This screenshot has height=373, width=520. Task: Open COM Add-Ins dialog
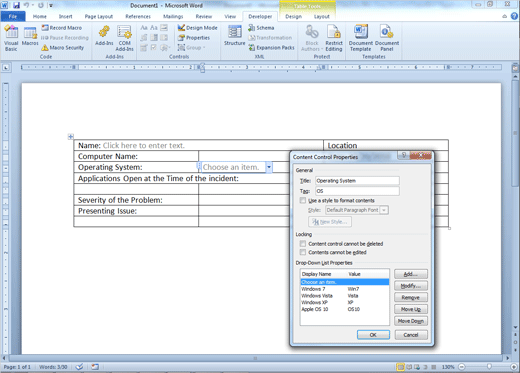(124, 39)
